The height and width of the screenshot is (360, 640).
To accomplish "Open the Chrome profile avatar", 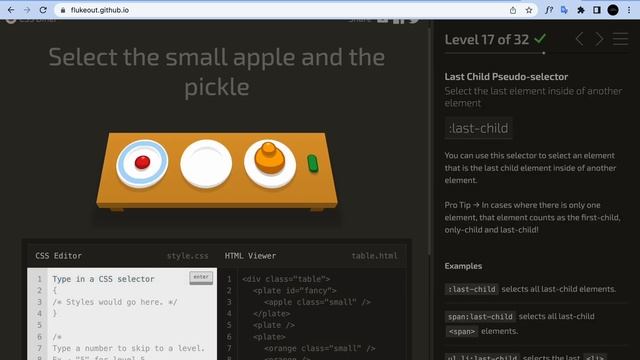I will (613, 10).
